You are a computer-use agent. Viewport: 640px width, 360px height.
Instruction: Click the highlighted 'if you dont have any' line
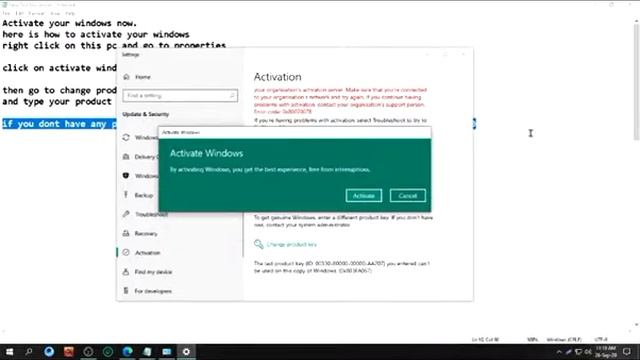[59, 124]
